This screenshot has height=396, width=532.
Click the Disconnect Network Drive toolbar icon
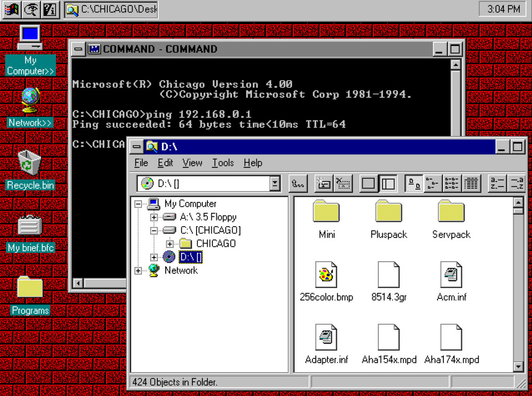coord(343,184)
